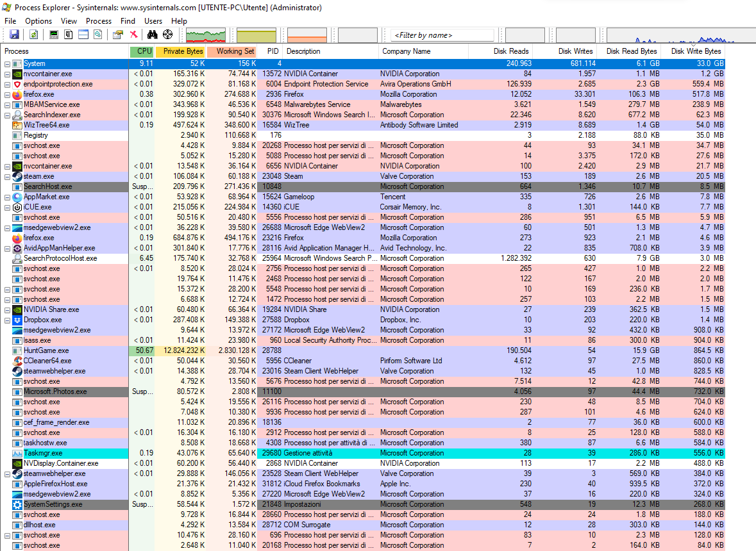Sort by the Company Name column header

(423, 51)
